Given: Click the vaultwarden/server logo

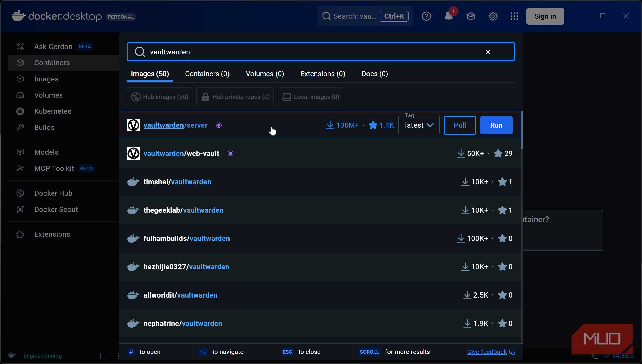Looking at the screenshot, I should [x=133, y=125].
